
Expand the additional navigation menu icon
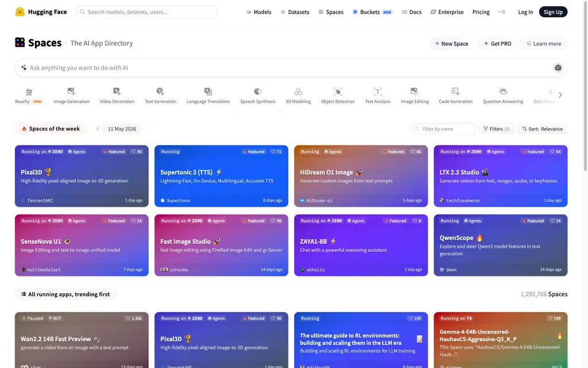(502, 12)
